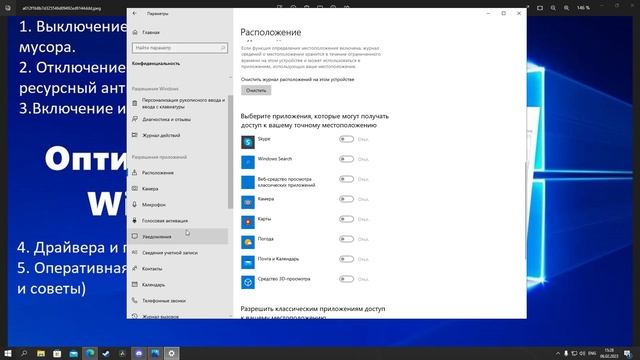This screenshot has height=360, width=640.
Task: Toggle location access for Skype
Action: pyautogui.click(x=346, y=139)
